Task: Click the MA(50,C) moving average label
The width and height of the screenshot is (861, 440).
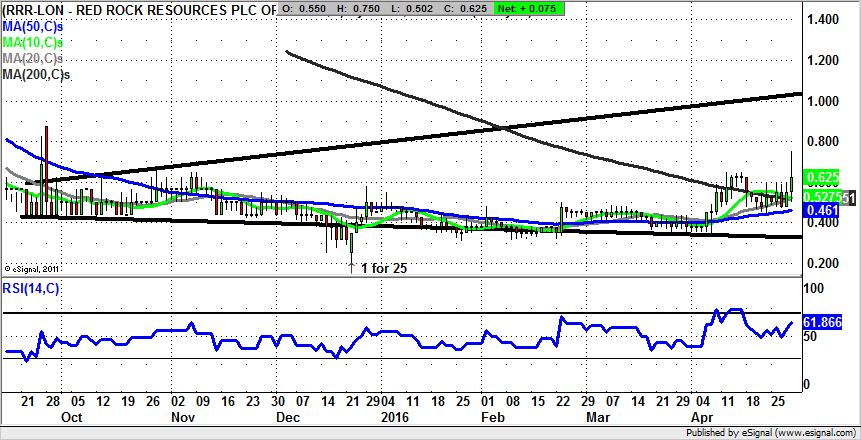Action: click(32, 27)
